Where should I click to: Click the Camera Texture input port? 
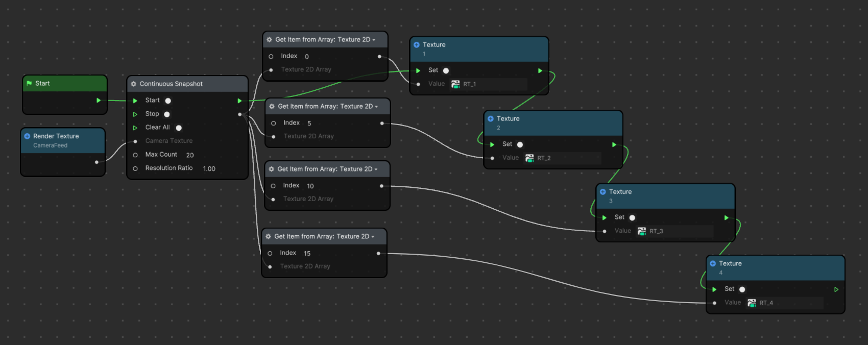pos(135,141)
